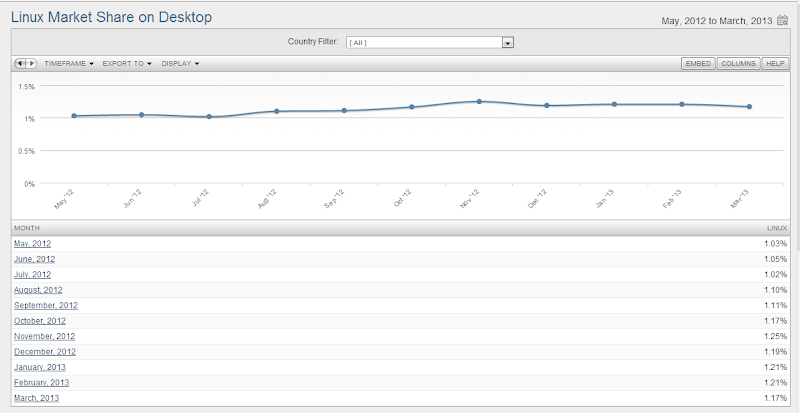Expand the EXPORT TO menu
Viewport: 800px width, 413px height.
[128, 64]
